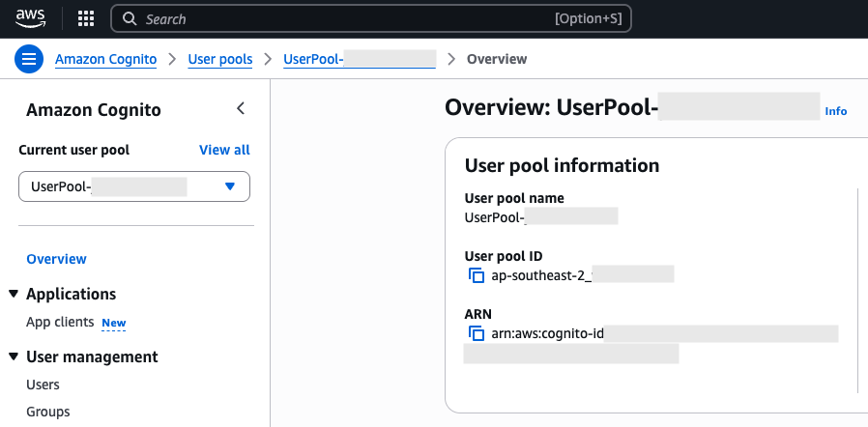The image size is (868, 427).
Task: Click the User pool information heading
Action: coord(562,165)
